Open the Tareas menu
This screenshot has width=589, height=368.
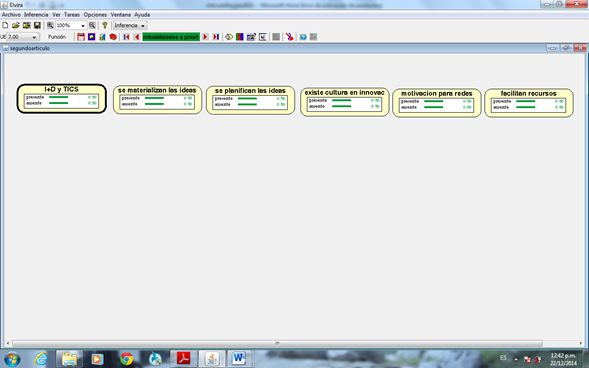pyautogui.click(x=71, y=15)
